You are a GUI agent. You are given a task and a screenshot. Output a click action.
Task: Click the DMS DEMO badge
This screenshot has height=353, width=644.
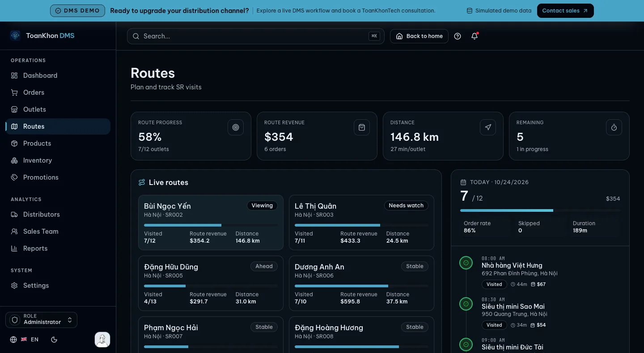[x=77, y=11]
